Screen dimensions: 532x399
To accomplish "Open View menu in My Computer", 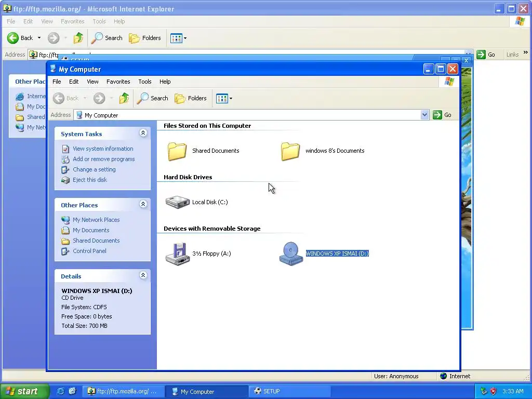I will (x=92, y=82).
